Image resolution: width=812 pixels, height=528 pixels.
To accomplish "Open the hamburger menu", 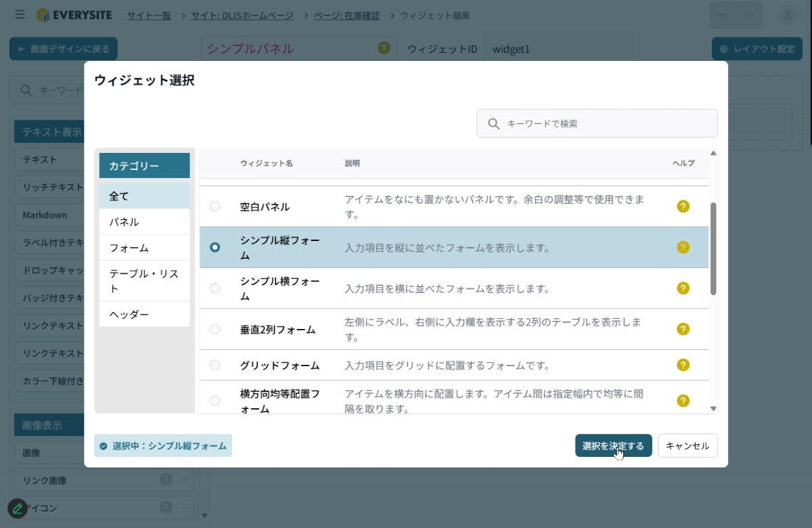I will (20, 15).
